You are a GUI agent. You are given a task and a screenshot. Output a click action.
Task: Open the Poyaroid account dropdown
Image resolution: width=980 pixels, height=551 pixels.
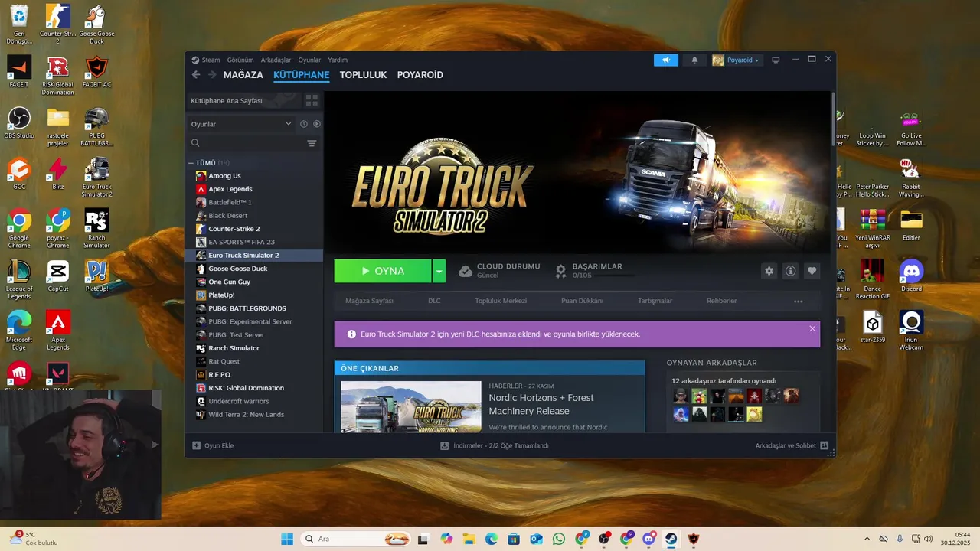coord(737,60)
